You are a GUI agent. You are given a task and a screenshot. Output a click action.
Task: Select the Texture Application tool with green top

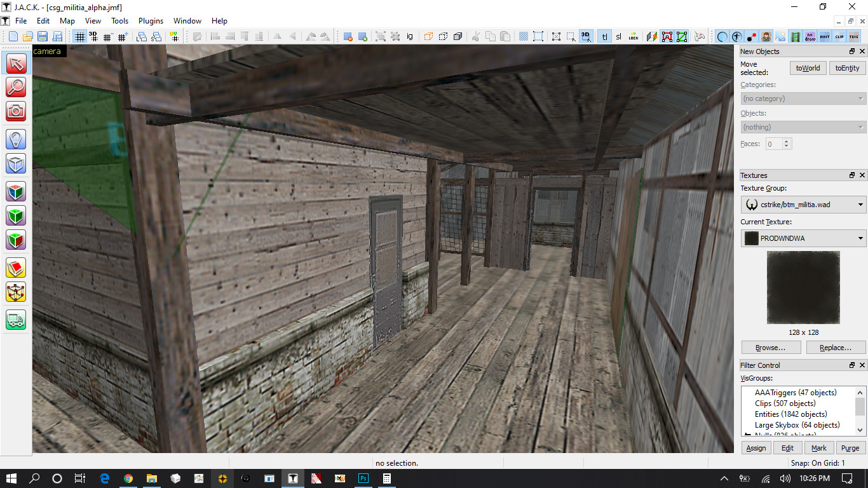[16, 191]
